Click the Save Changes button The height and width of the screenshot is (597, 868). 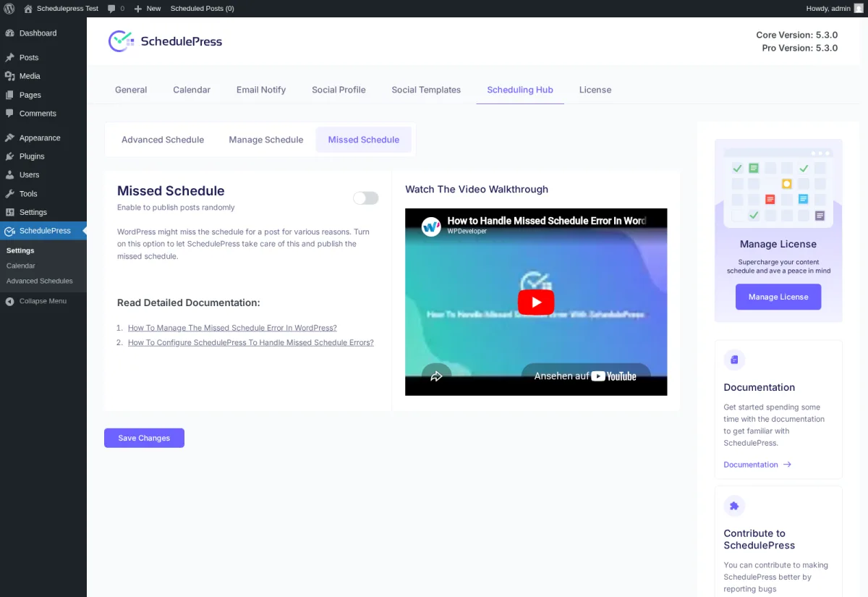click(144, 438)
